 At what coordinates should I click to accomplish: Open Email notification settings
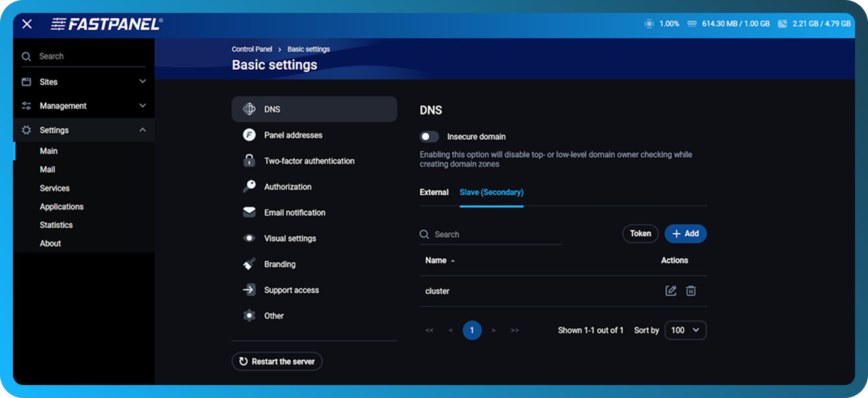[x=295, y=212]
